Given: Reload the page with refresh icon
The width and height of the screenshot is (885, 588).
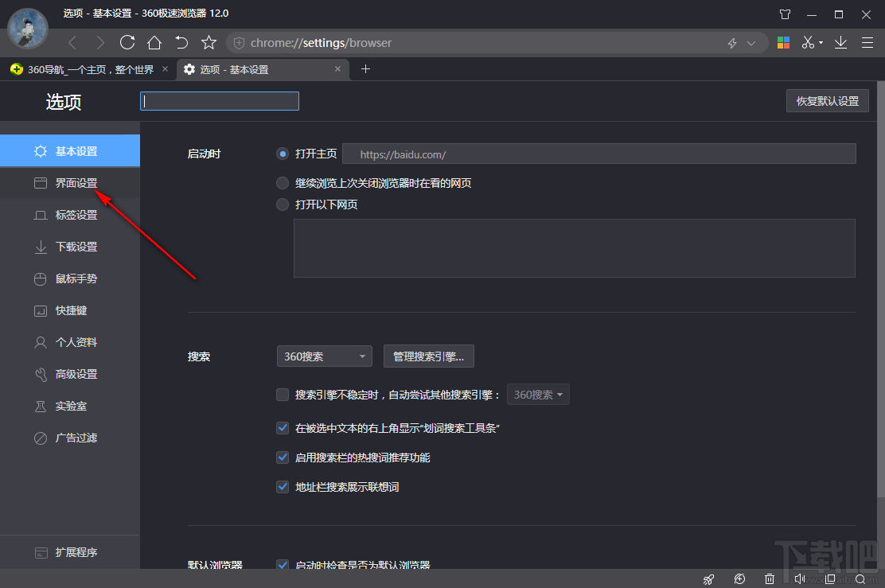Looking at the screenshot, I should click(x=127, y=42).
